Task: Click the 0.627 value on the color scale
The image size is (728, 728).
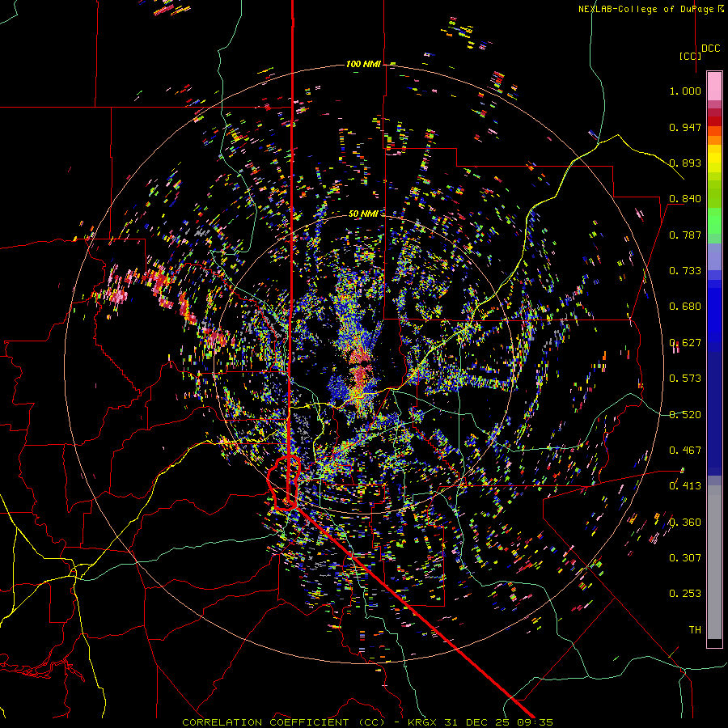Action: (x=685, y=343)
